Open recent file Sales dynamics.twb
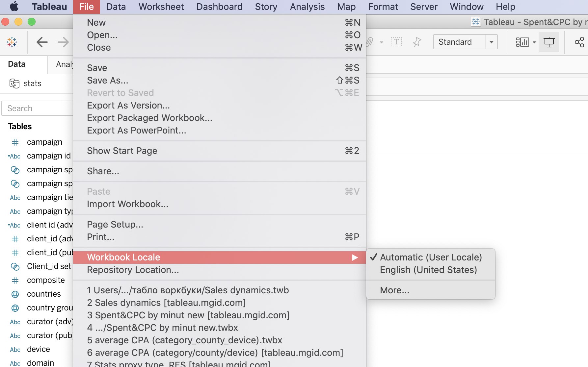 220,290
